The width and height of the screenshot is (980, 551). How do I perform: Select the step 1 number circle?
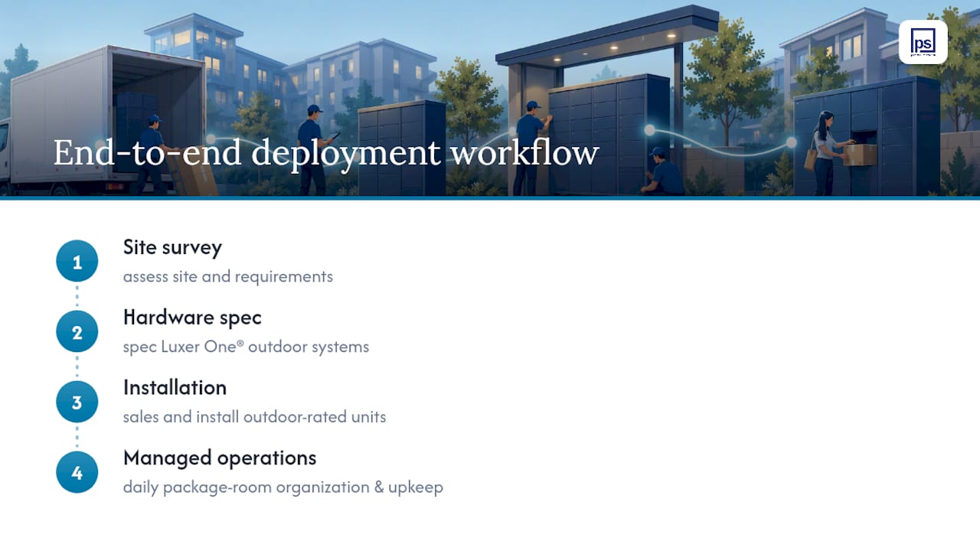77,262
